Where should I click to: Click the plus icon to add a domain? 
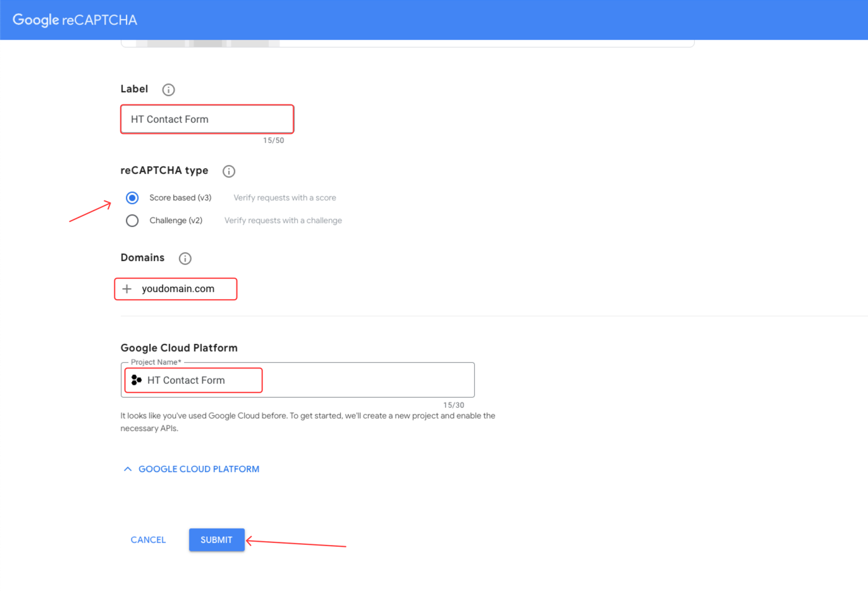coord(127,289)
